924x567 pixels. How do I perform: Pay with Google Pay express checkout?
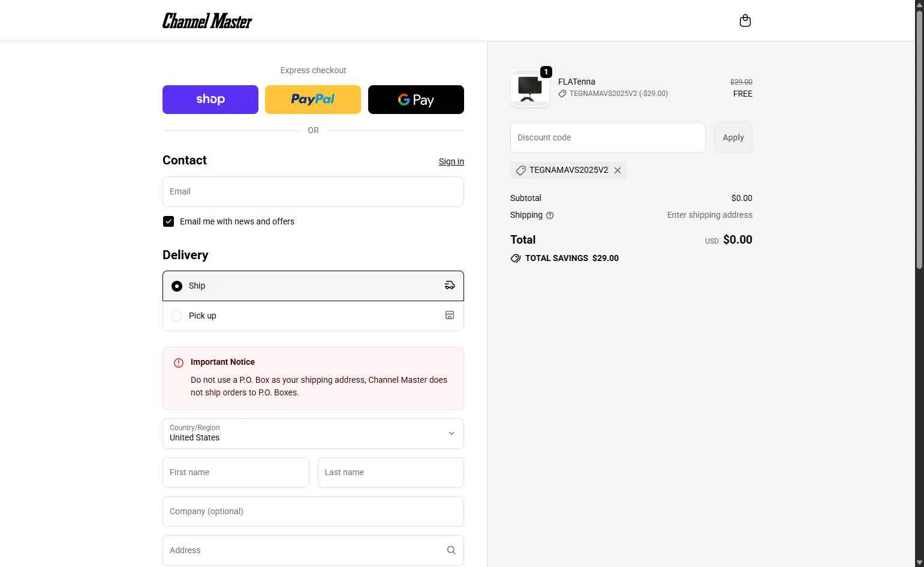coord(416,100)
